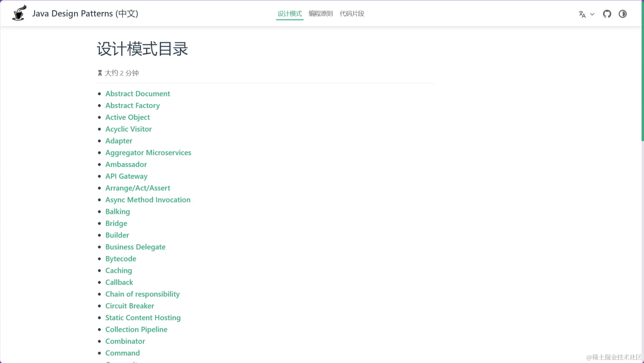Open the Bridge pattern link
This screenshot has width=644, height=363.
[x=116, y=223]
